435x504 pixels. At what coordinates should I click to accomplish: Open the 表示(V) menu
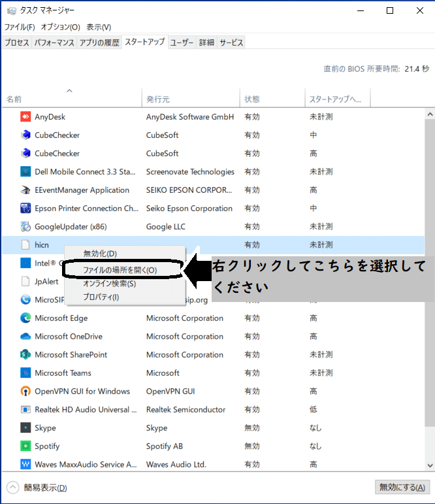(x=99, y=27)
